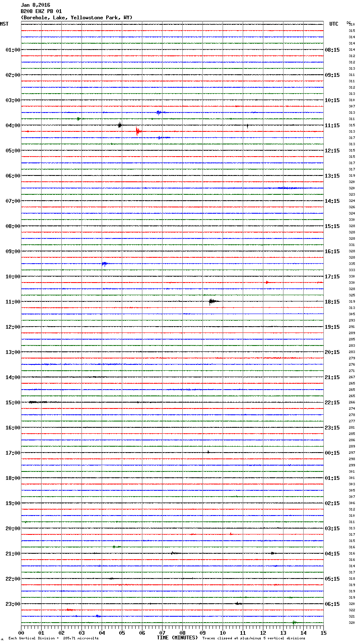The height and width of the screenshot is (644, 357).
Task: Select the 20:00 MST row label
Action: (x=13, y=529)
